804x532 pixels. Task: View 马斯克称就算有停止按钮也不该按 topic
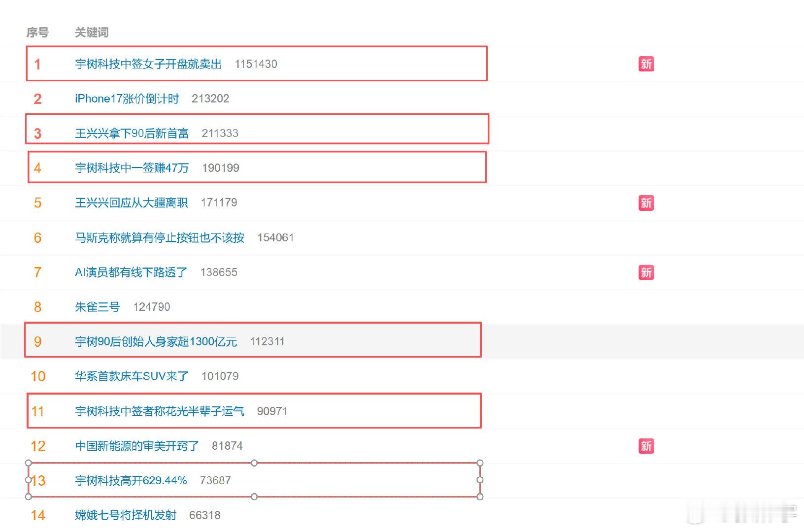160,238
